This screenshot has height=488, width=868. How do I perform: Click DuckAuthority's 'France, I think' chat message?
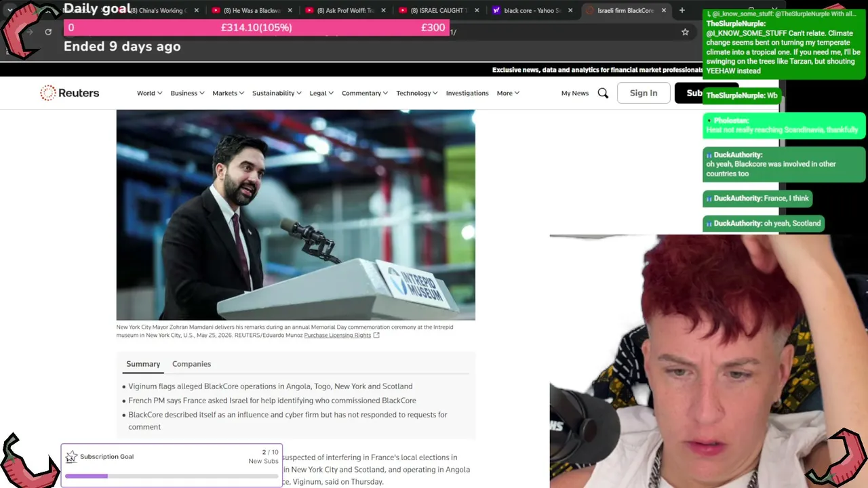tap(758, 199)
